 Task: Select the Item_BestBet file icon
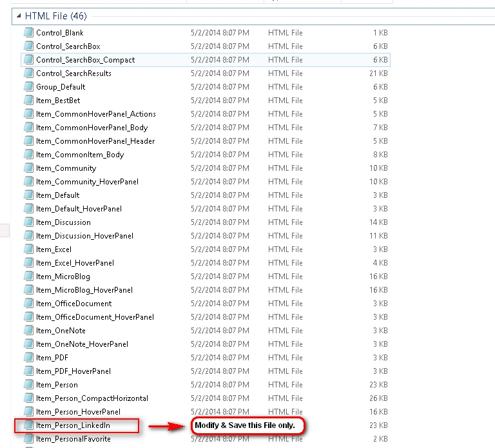tap(28, 100)
